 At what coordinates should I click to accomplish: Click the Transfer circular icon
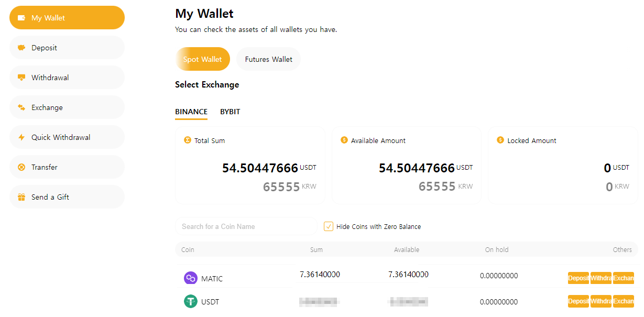pyautogui.click(x=21, y=167)
